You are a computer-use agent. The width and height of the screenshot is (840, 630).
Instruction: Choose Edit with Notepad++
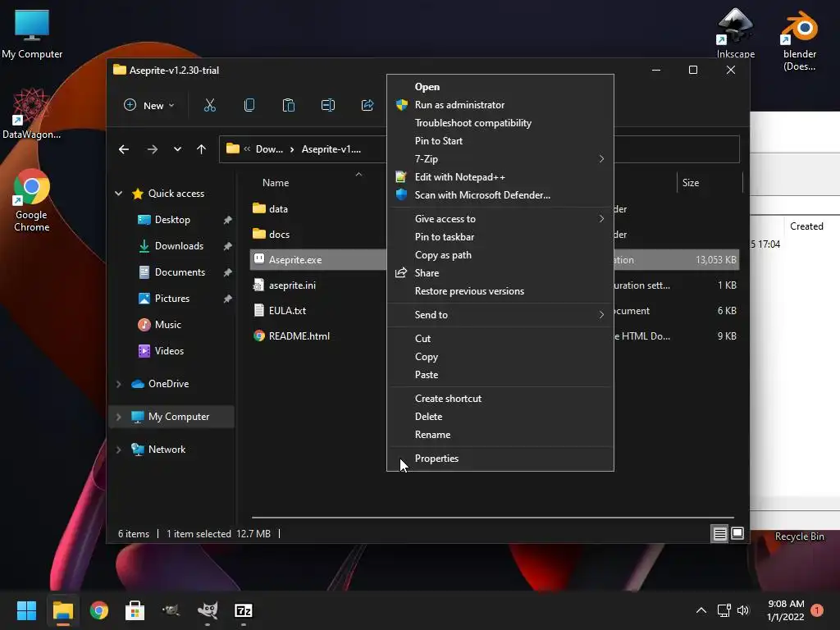[x=500, y=177]
